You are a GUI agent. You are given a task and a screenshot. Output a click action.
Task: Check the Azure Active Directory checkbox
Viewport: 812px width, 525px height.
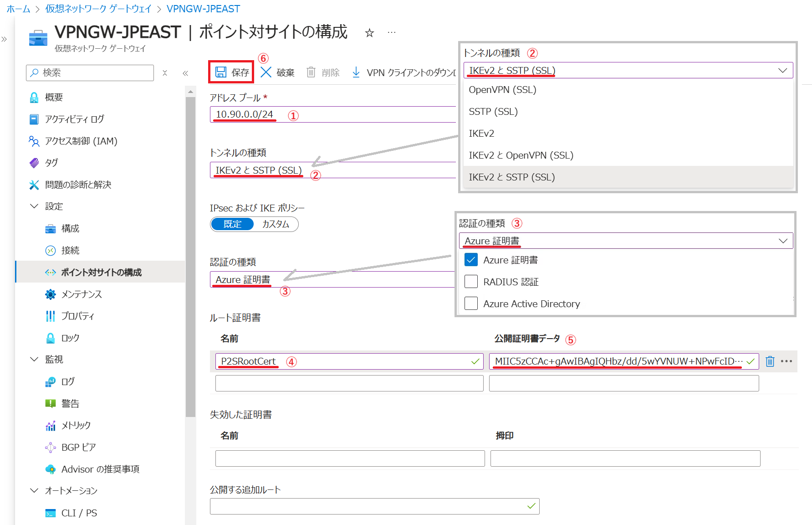pos(471,304)
